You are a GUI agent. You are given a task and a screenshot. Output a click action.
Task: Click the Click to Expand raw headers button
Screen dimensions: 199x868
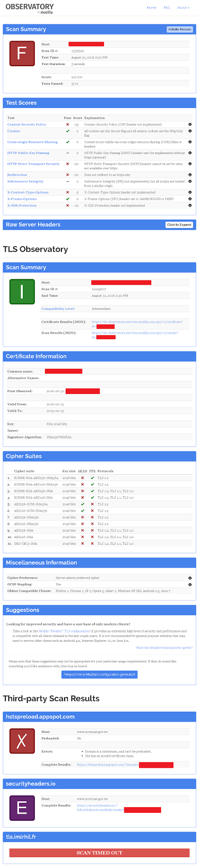179,225
